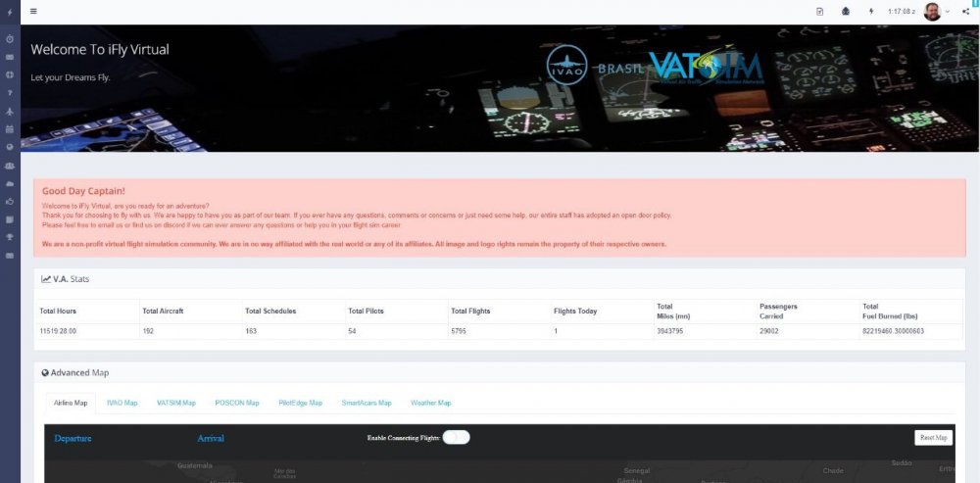The width and height of the screenshot is (980, 483).
Task: Click the lightning bolt icon in top bar
Action: pyautogui.click(x=871, y=12)
